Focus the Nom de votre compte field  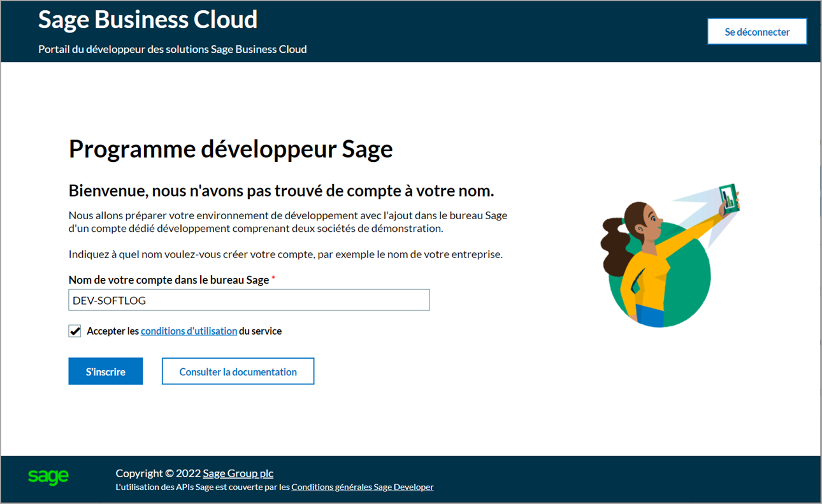[249, 300]
